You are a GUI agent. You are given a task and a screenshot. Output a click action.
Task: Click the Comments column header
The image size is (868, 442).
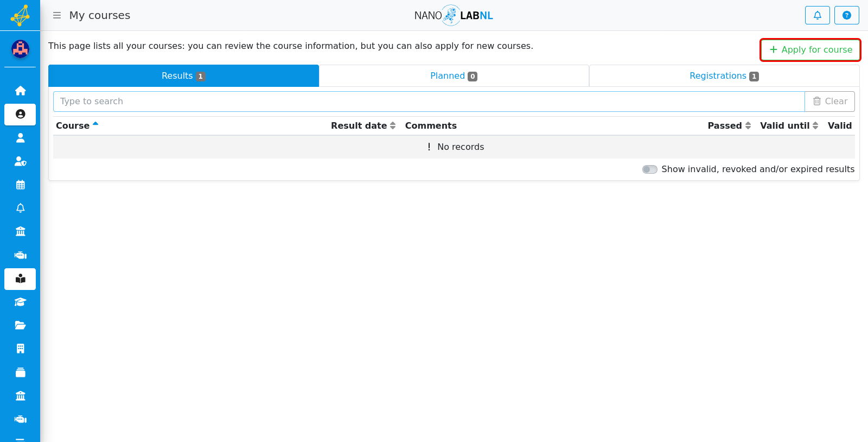pos(431,125)
